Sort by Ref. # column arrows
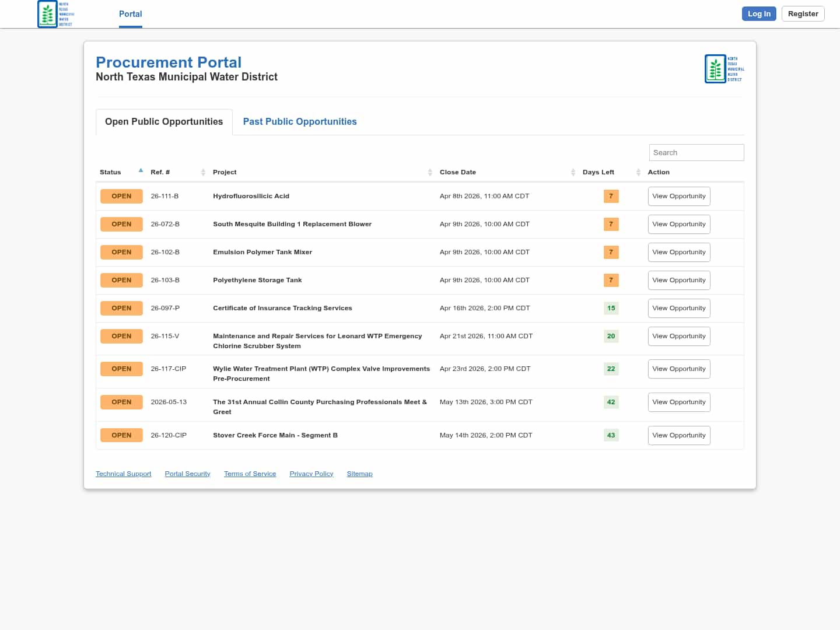Image resolution: width=840 pixels, height=630 pixels. coord(203,172)
